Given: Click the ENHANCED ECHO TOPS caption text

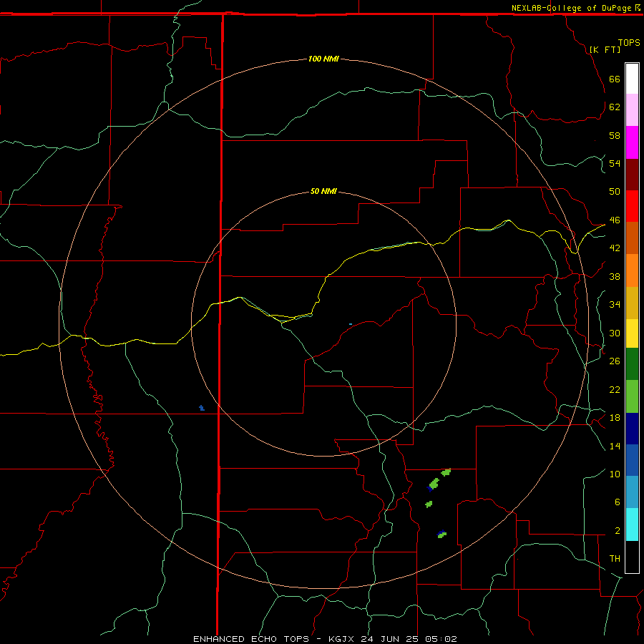Looking at the screenshot, I should (251, 639).
